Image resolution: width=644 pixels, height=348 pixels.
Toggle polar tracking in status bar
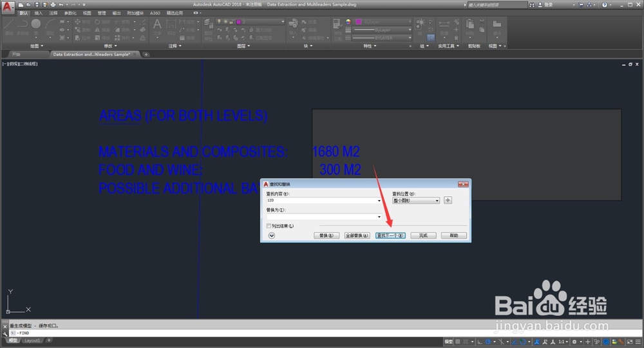point(488,342)
